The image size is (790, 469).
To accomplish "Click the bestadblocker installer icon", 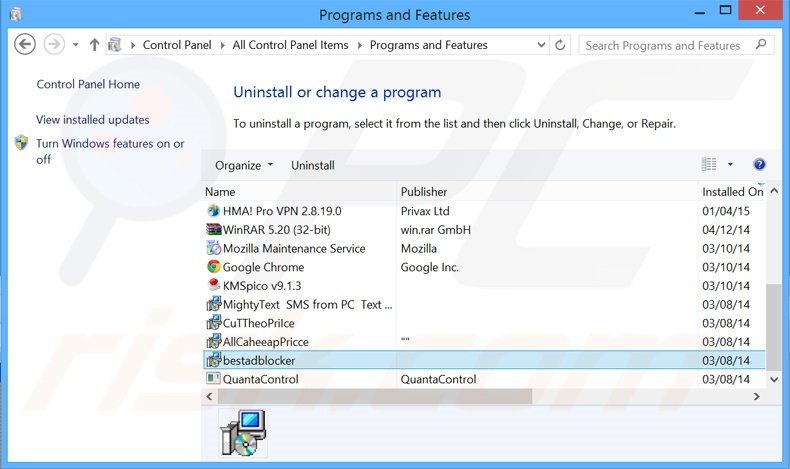I will click(214, 360).
